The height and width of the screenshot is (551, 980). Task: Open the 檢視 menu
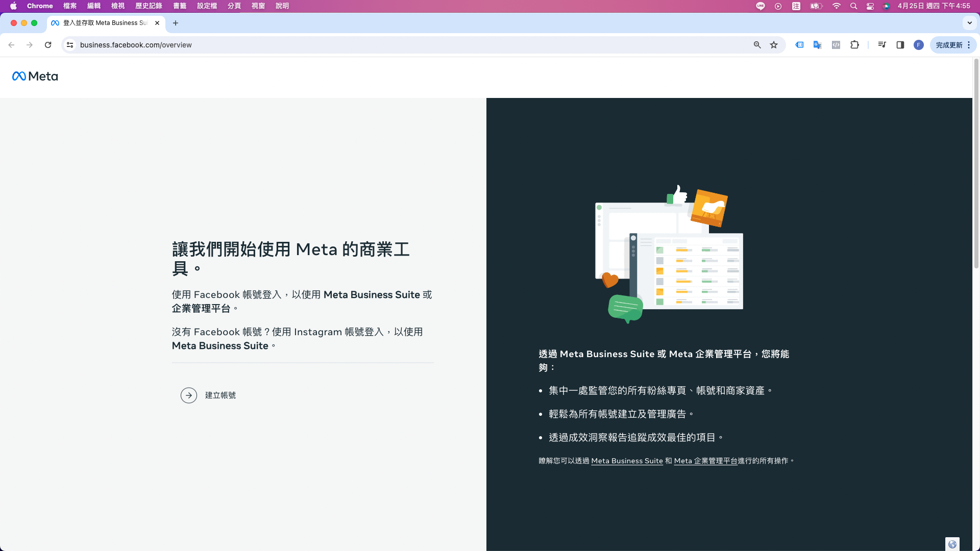[118, 6]
